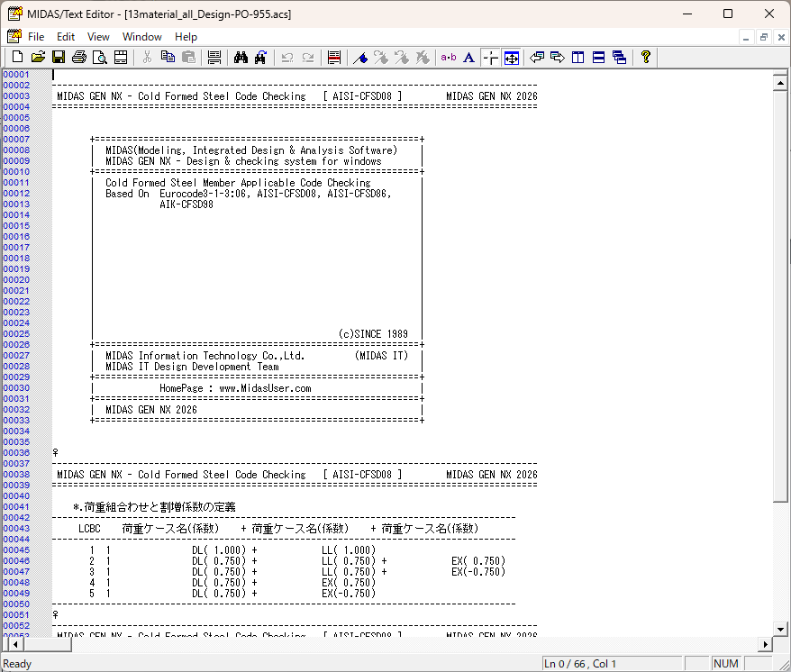Save the file with the floppy disk icon
This screenshot has height=672, width=791.
point(59,58)
